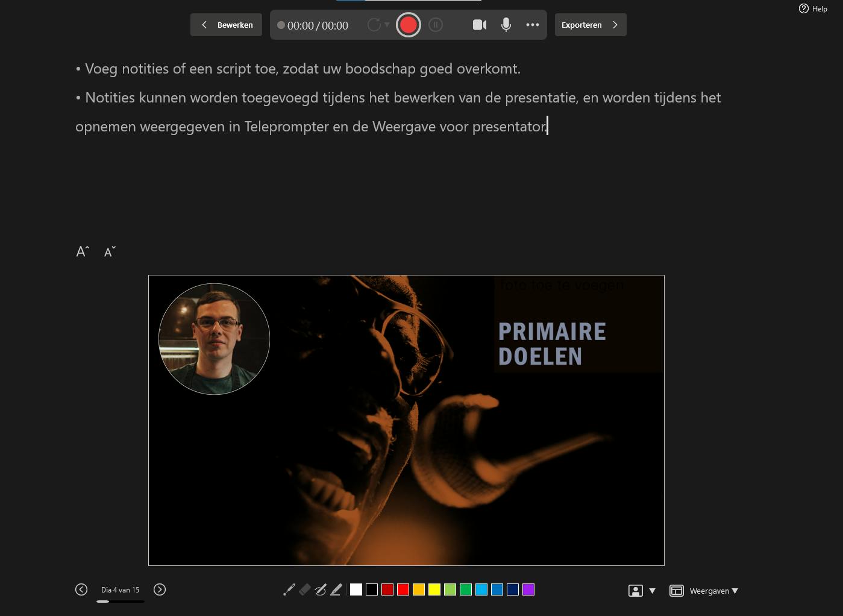Pick the light blue ink color
The image size is (843, 616).
481,589
